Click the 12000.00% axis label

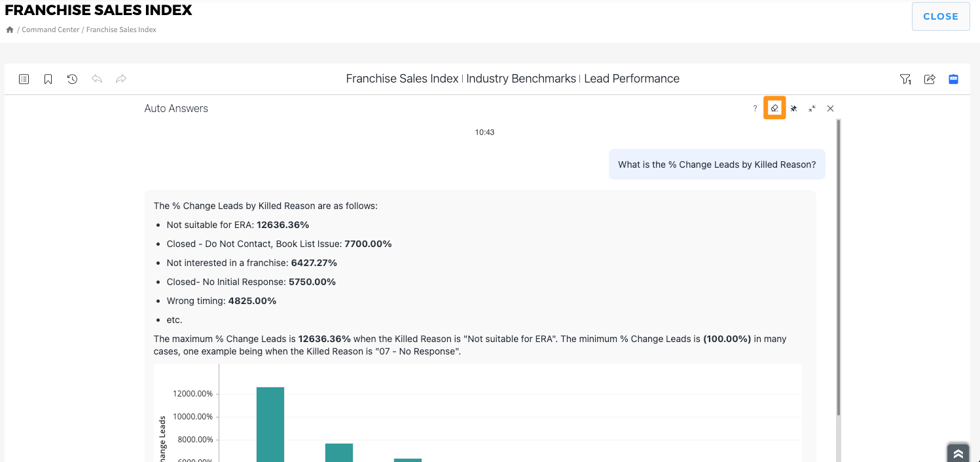pyautogui.click(x=193, y=394)
